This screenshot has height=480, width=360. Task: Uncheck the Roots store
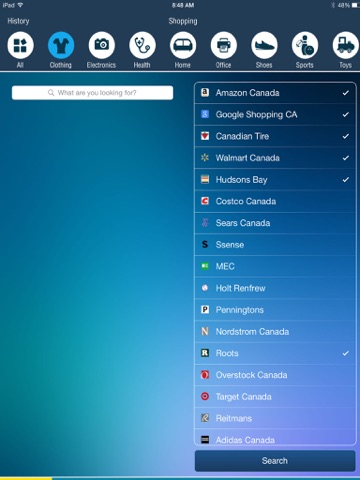pos(275,353)
